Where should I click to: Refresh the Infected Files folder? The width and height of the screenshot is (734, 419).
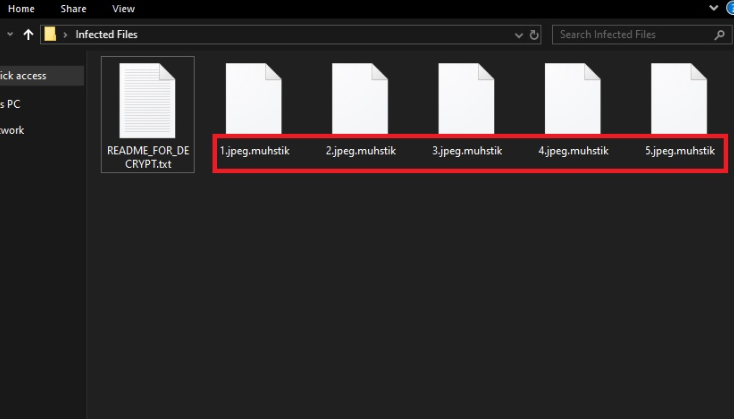pos(534,35)
